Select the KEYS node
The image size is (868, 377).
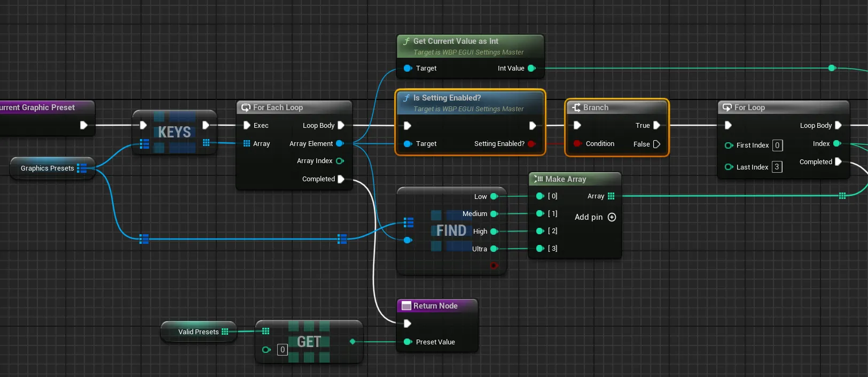[175, 132]
